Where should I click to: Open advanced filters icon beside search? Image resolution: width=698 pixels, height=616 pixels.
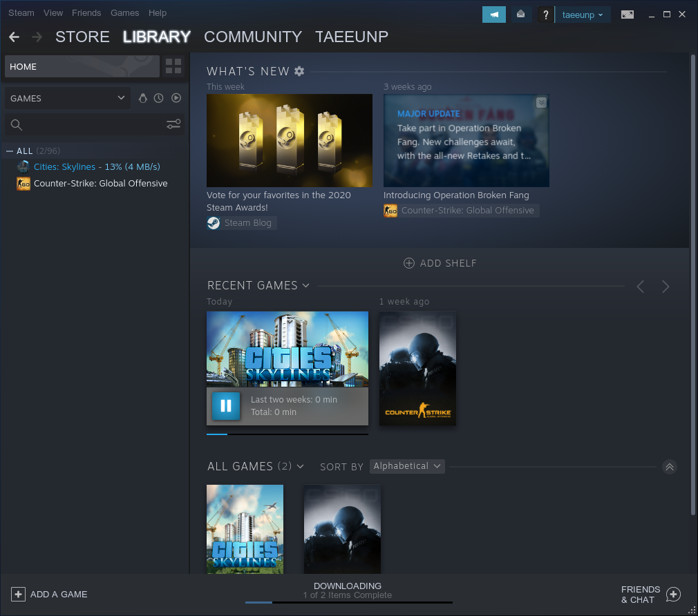click(x=173, y=124)
